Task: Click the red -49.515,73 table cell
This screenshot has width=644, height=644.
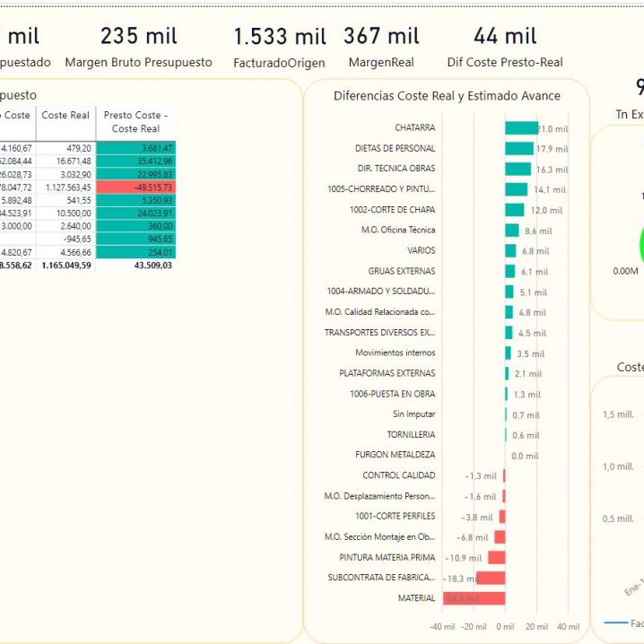Action: click(136, 187)
